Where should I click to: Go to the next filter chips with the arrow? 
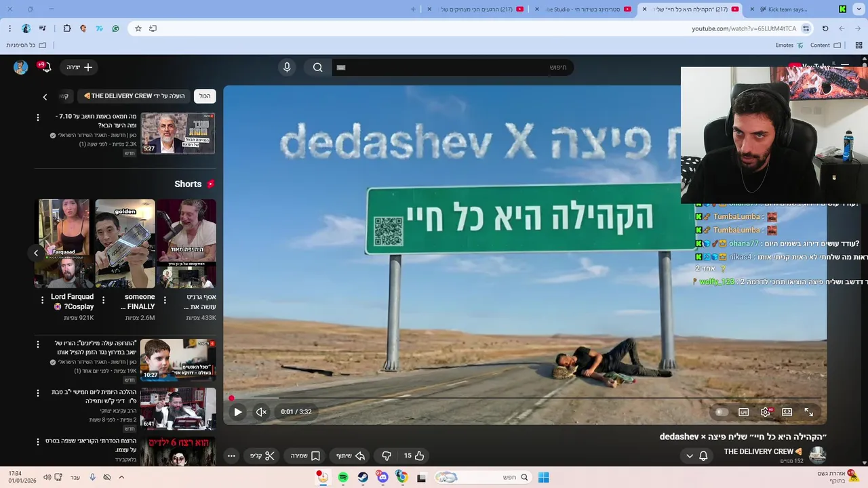(x=45, y=97)
